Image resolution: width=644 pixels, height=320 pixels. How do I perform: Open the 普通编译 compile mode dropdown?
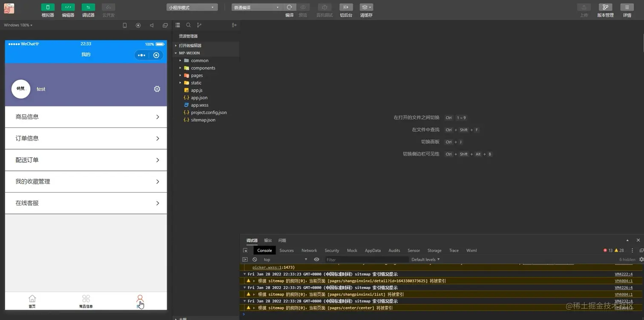coord(257,7)
